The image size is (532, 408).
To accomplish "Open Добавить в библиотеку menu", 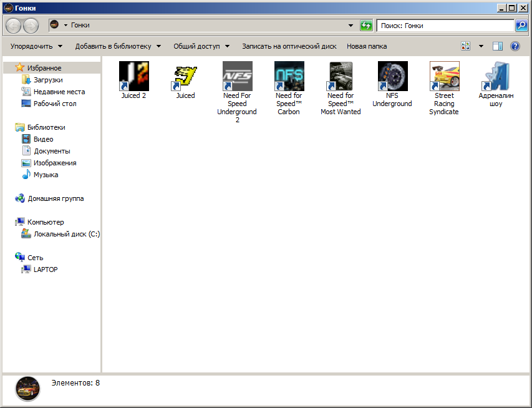I will (118, 46).
